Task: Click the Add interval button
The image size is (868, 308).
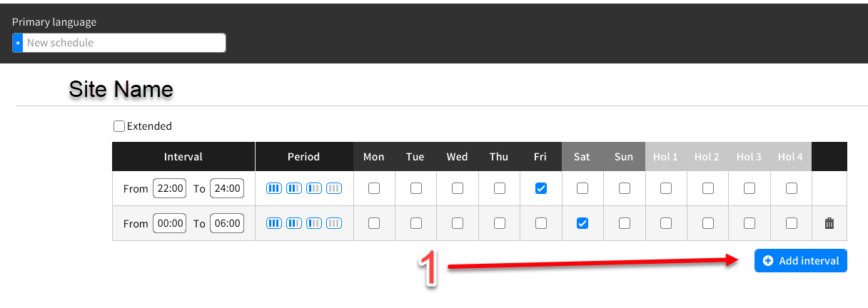Action: [x=800, y=261]
